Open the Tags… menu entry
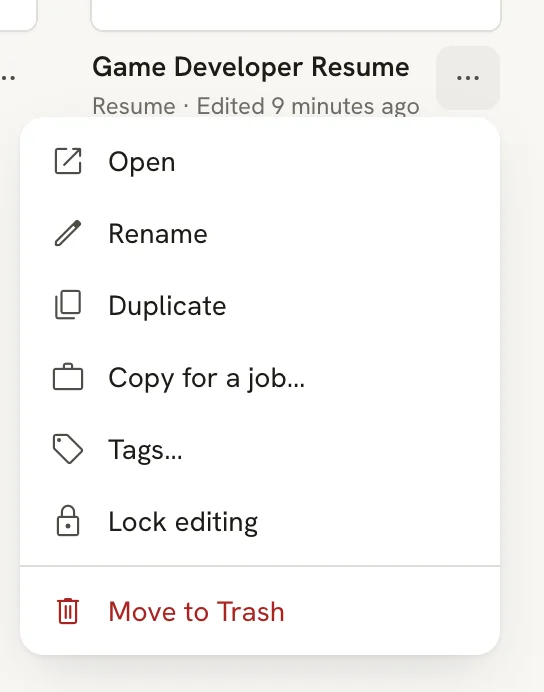Viewport: 544px width, 692px height. click(x=260, y=449)
